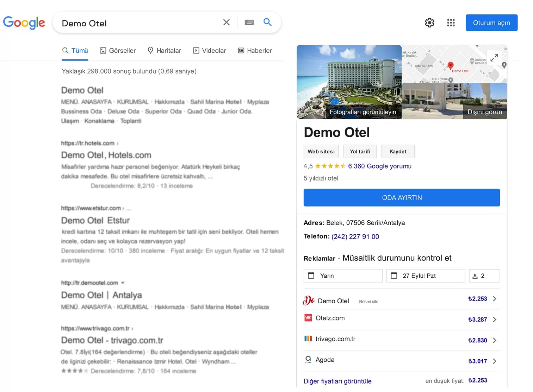
Task: Click the Otelz.com red logo icon
Action: 308,318
